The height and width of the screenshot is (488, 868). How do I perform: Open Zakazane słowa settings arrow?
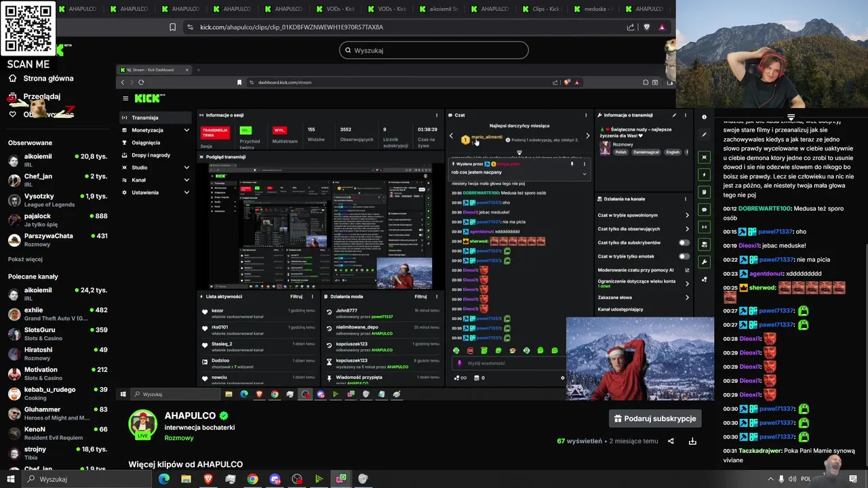coord(687,298)
